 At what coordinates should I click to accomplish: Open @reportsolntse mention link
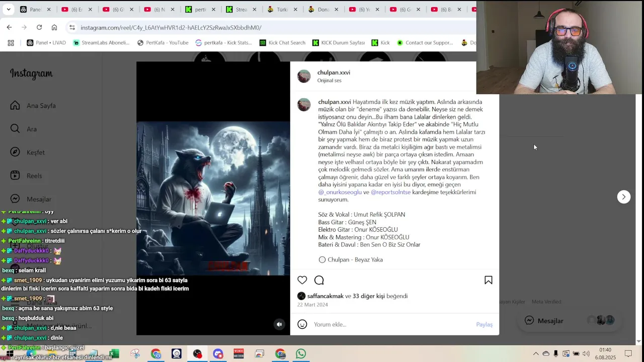390,192
